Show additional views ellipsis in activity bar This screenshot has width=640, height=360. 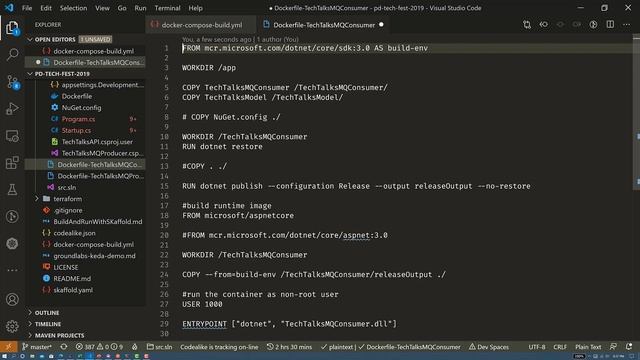click(12, 270)
